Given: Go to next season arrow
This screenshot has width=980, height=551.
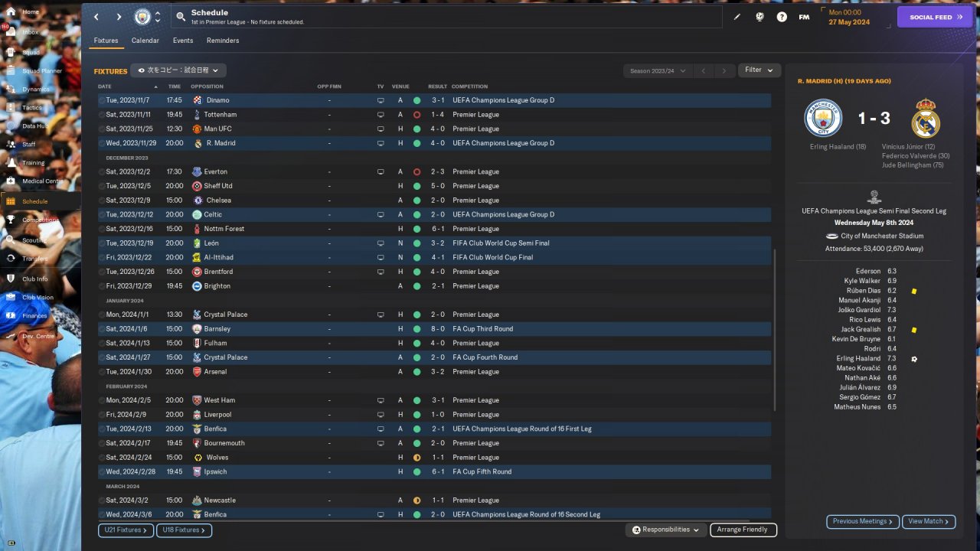Looking at the screenshot, I should point(724,70).
